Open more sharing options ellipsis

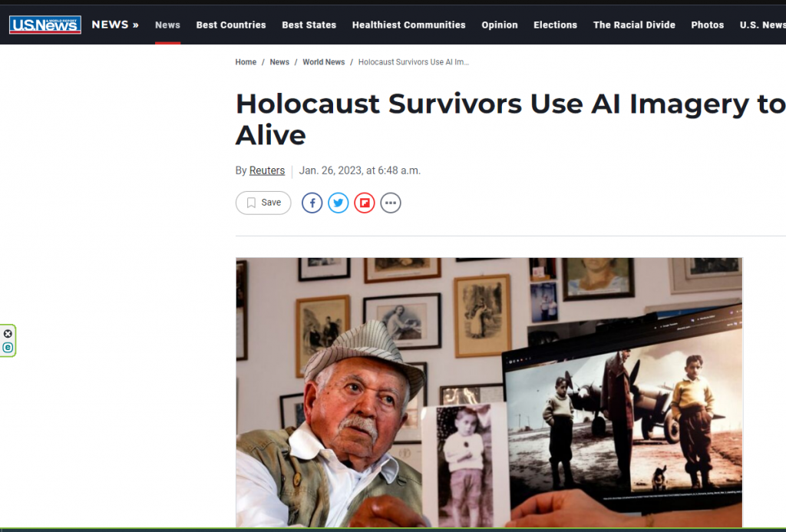click(391, 203)
